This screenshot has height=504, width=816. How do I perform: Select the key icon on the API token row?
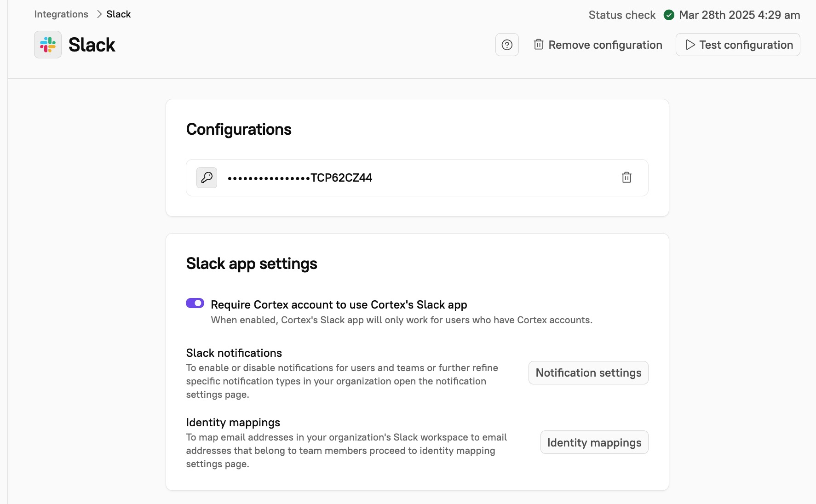point(206,178)
